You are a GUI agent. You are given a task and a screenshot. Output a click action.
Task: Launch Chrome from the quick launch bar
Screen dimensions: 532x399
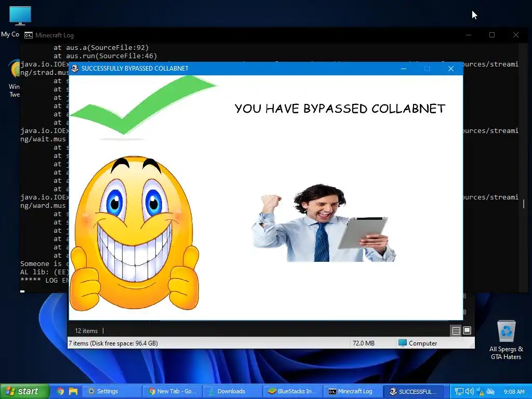pyautogui.click(x=60, y=391)
